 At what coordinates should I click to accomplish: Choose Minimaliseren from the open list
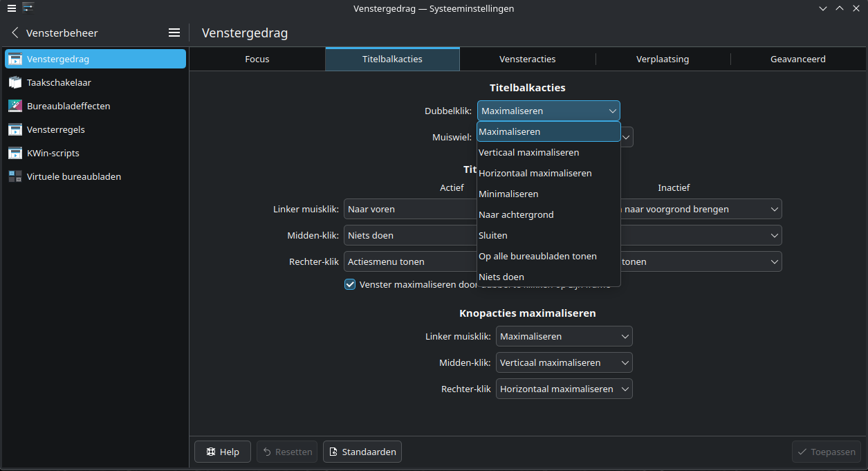tap(508, 194)
